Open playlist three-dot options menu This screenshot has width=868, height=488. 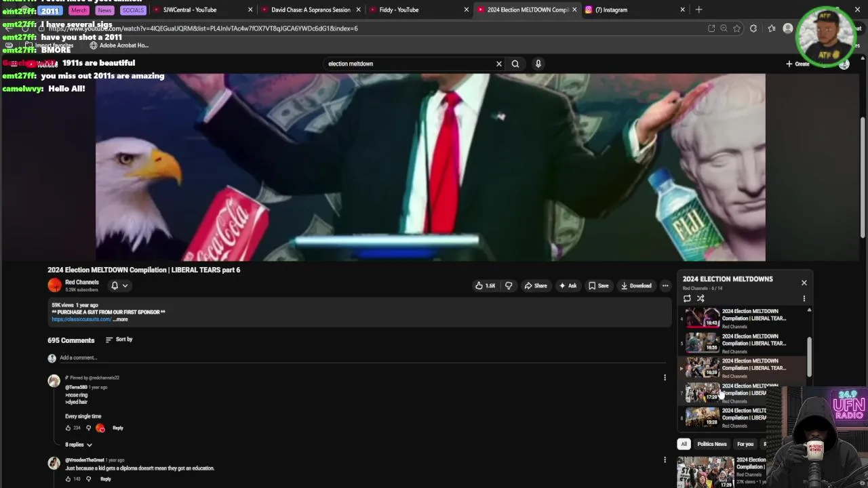(804, 298)
